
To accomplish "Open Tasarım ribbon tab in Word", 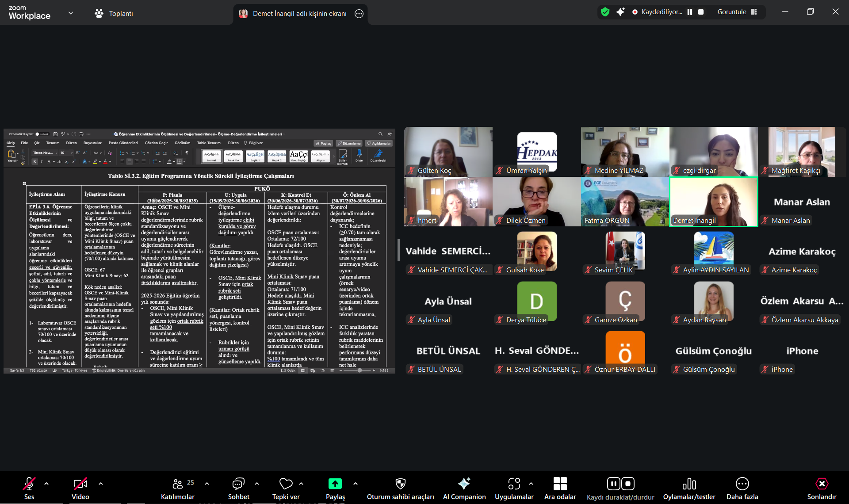I will (53, 143).
